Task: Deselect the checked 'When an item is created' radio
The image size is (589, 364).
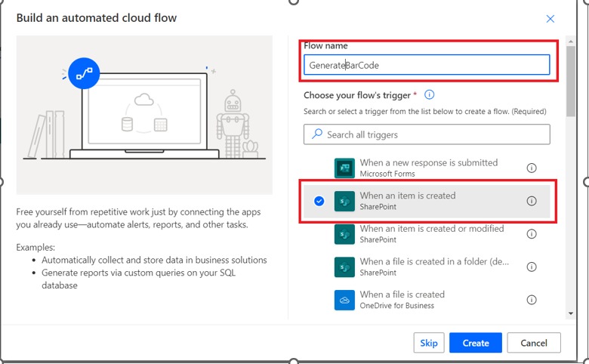Action: [x=319, y=201]
